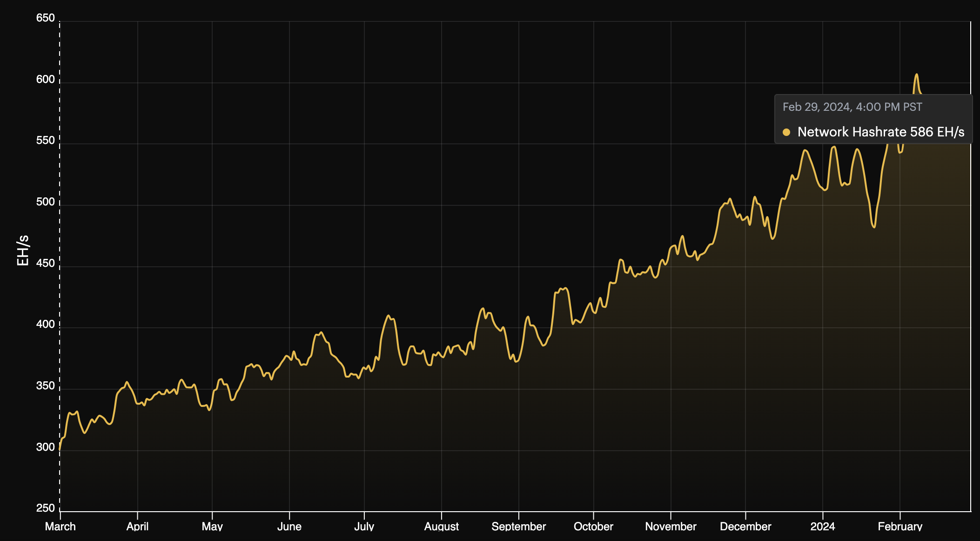Viewport: 980px width, 541px height.
Task: Click the yellow Network Hashrate legend dot
Action: (786, 132)
